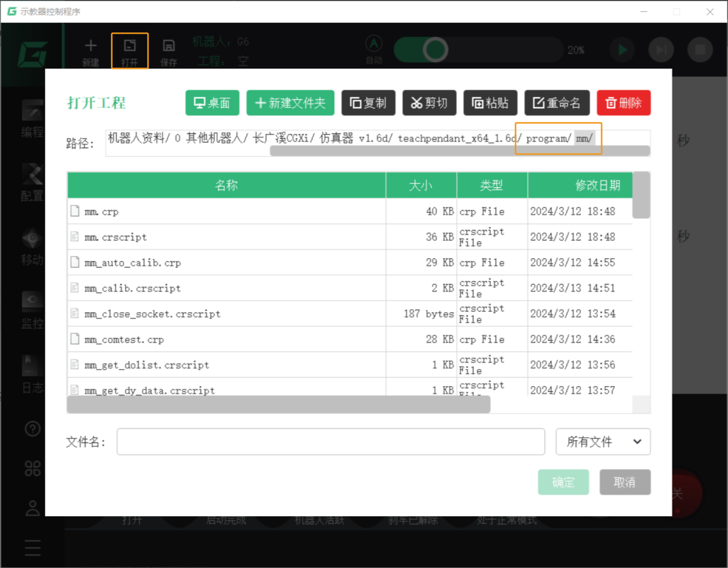The height and width of the screenshot is (568, 728).
Task: Create a new folder with 新建文件夹
Action: [290, 103]
